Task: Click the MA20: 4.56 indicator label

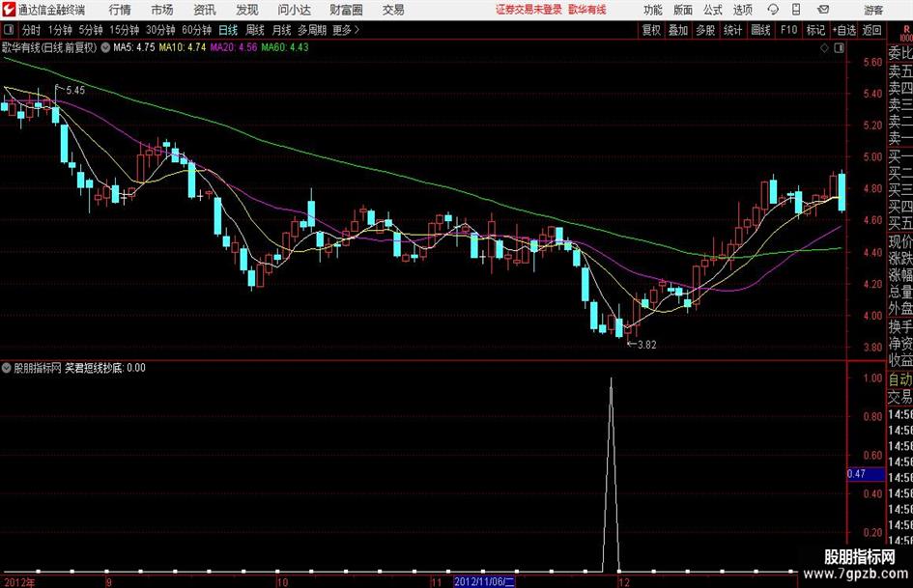Action: 234,47
